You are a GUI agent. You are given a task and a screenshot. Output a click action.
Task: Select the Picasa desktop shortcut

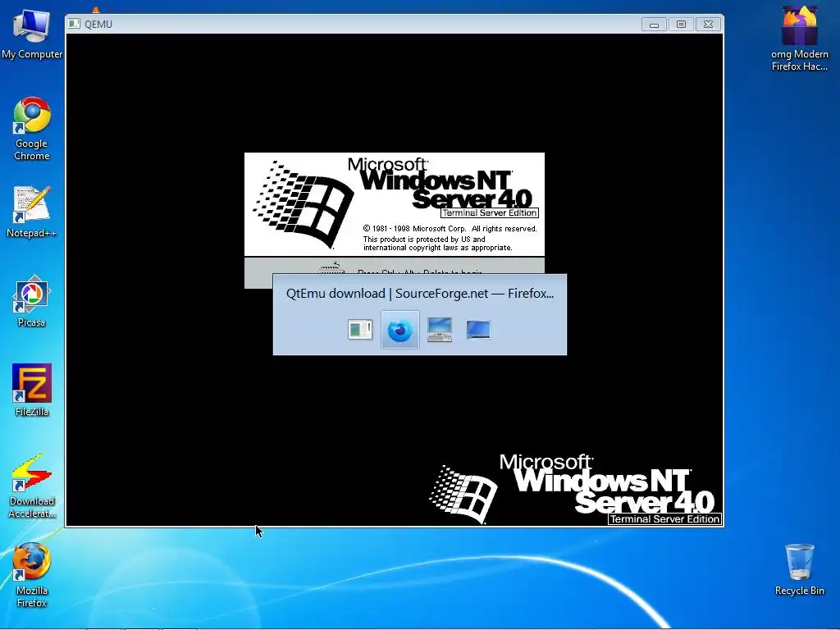coord(32,301)
